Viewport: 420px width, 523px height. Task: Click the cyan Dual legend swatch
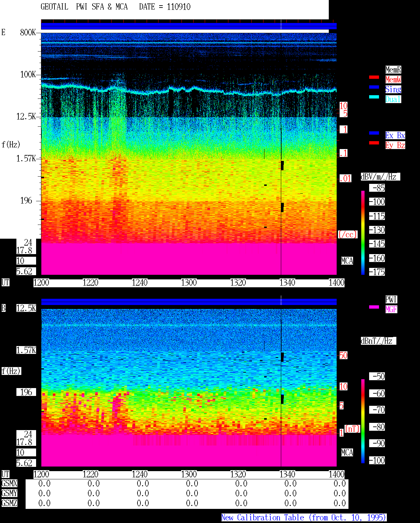[x=374, y=97]
